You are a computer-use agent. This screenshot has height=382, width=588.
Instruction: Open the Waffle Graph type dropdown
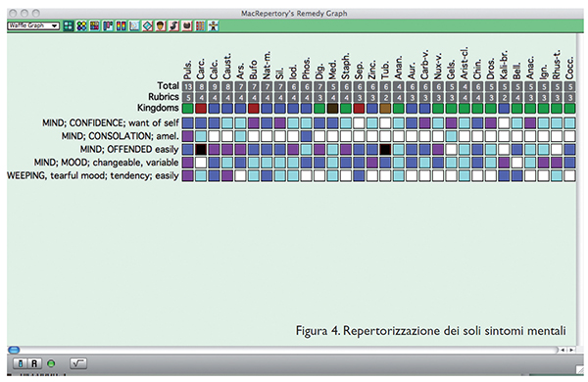click(x=33, y=25)
